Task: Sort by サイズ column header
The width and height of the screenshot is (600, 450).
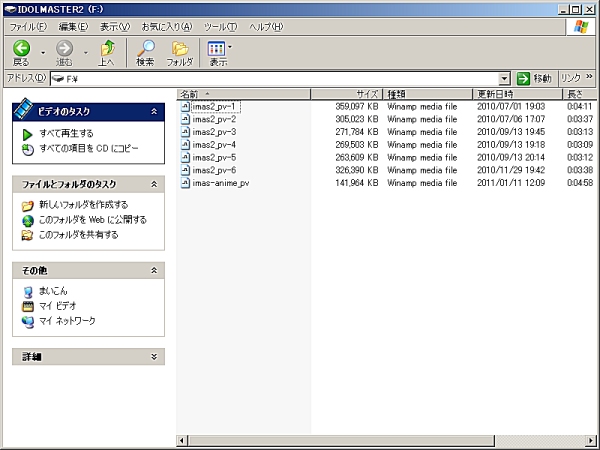Action: point(347,94)
